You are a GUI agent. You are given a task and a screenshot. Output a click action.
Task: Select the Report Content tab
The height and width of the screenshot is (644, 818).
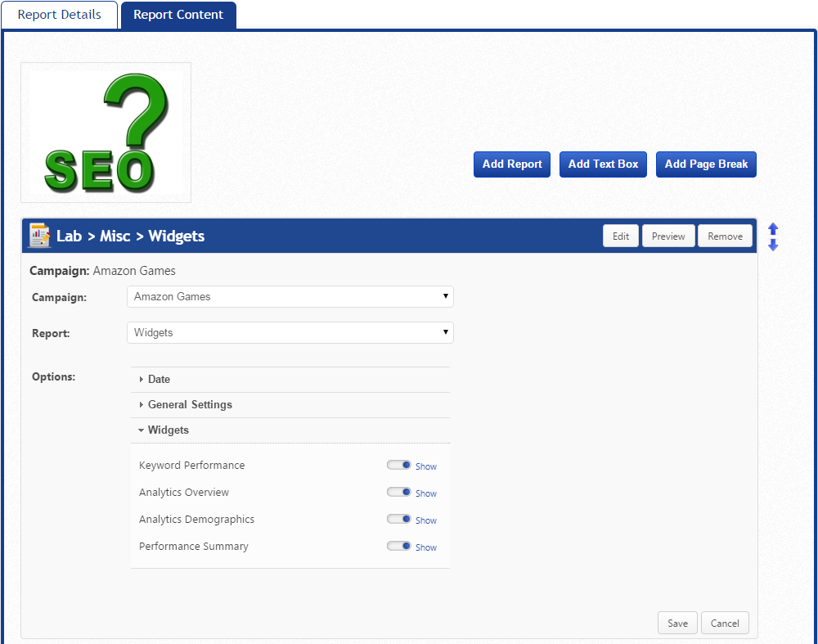coord(178,15)
